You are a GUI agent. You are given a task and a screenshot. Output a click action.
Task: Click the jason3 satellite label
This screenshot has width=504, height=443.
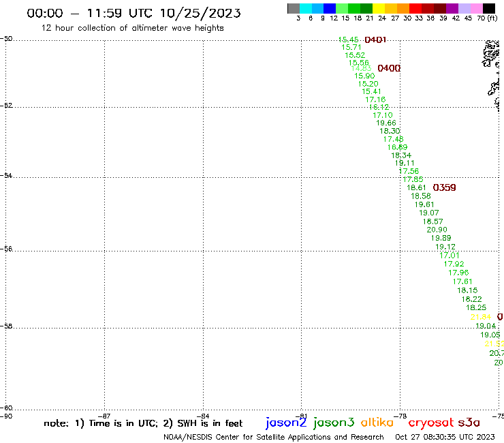(x=334, y=423)
